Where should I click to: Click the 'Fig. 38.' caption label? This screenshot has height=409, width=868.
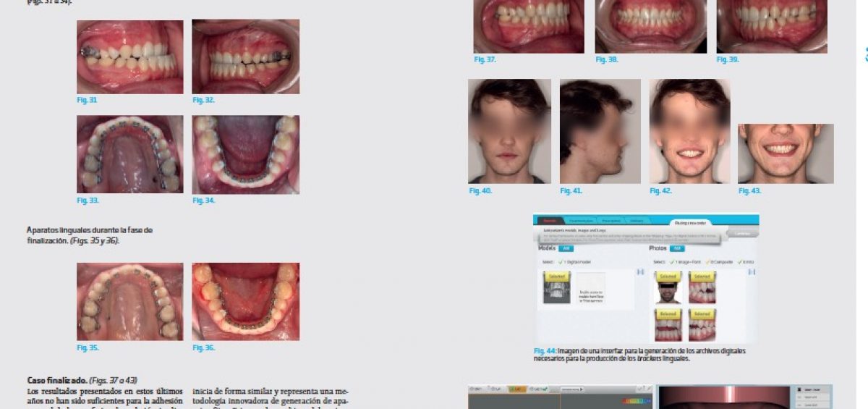click(x=607, y=59)
